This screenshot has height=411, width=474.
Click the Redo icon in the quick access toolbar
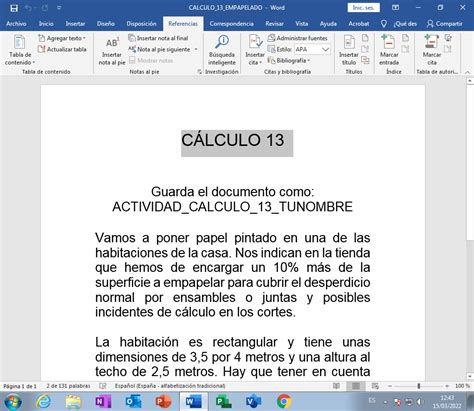[x=45, y=8]
